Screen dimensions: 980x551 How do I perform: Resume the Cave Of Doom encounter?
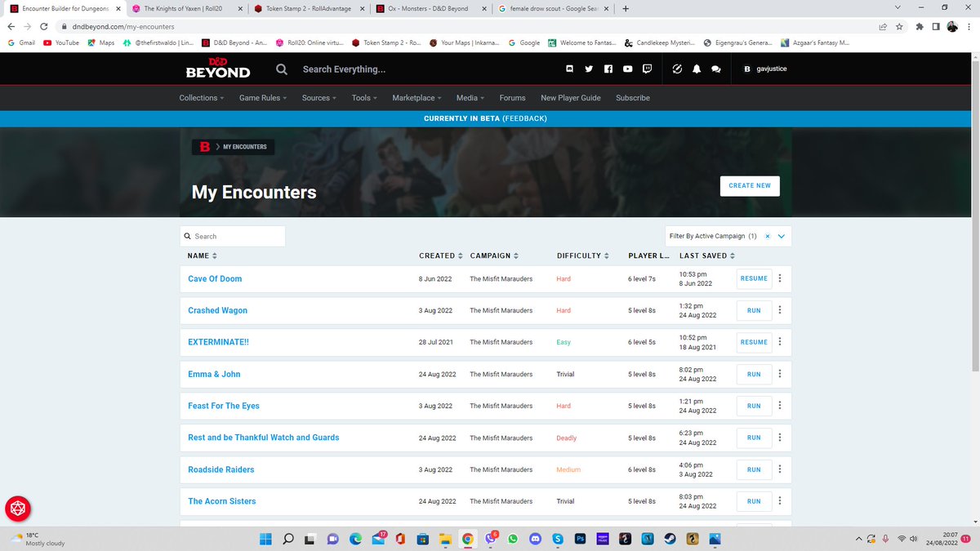point(754,278)
